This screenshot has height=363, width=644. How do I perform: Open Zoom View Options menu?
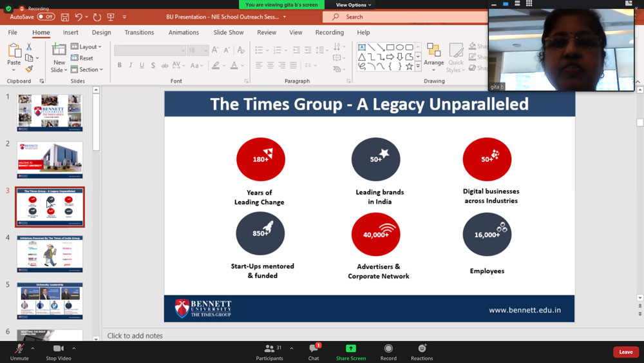point(353,5)
